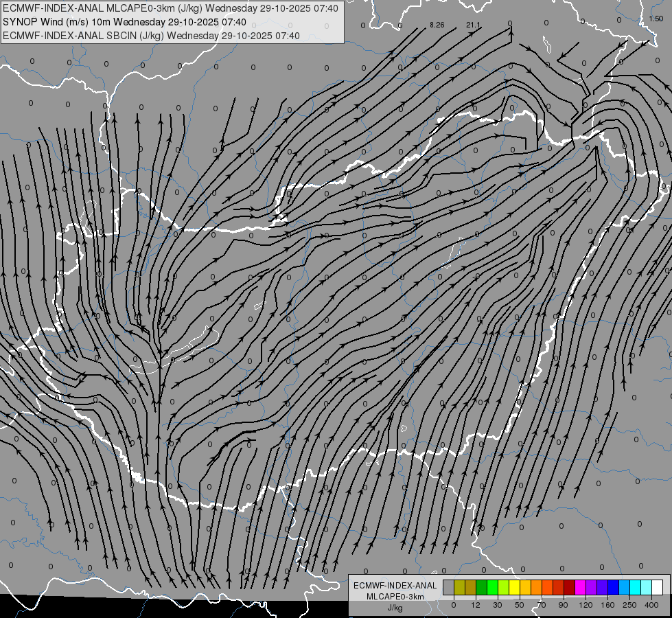Click the legend label MLCAPE0-3km
Viewport: 672px width, 618px height.
point(395,597)
